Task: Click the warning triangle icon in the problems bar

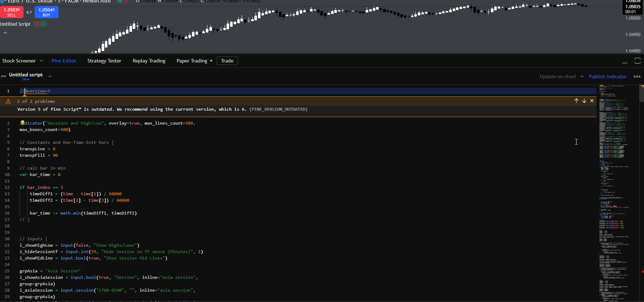Action: pos(8,101)
